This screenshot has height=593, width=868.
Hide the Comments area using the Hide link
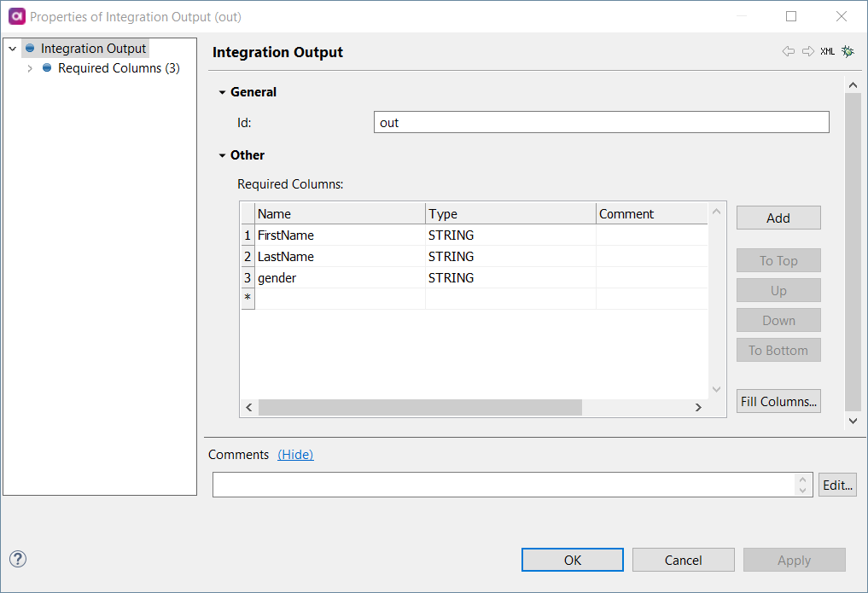pyautogui.click(x=295, y=454)
